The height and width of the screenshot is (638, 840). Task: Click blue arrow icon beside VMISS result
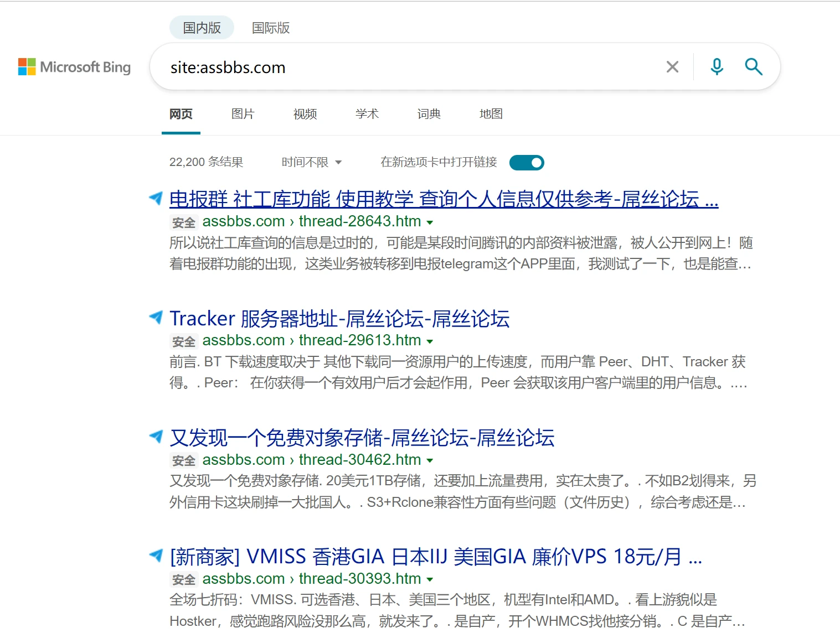pos(156,555)
